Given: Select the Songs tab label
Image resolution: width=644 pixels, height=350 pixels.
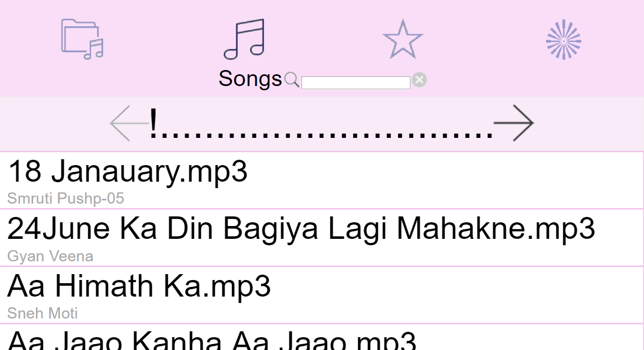Looking at the screenshot, I should click(250, 79).
